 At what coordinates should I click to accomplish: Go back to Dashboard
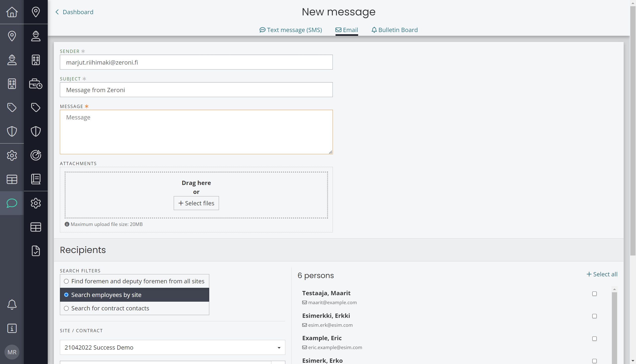(74, 12)
